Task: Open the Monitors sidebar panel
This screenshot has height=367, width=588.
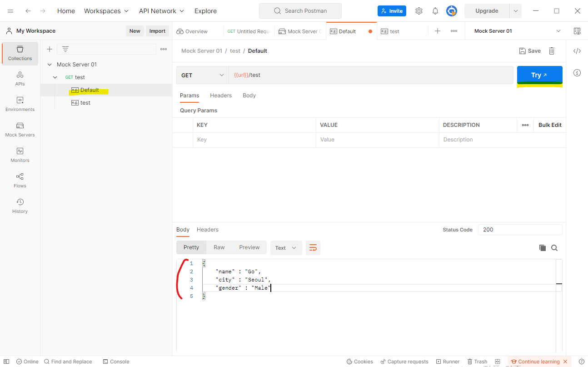Action: coord(20,155)
